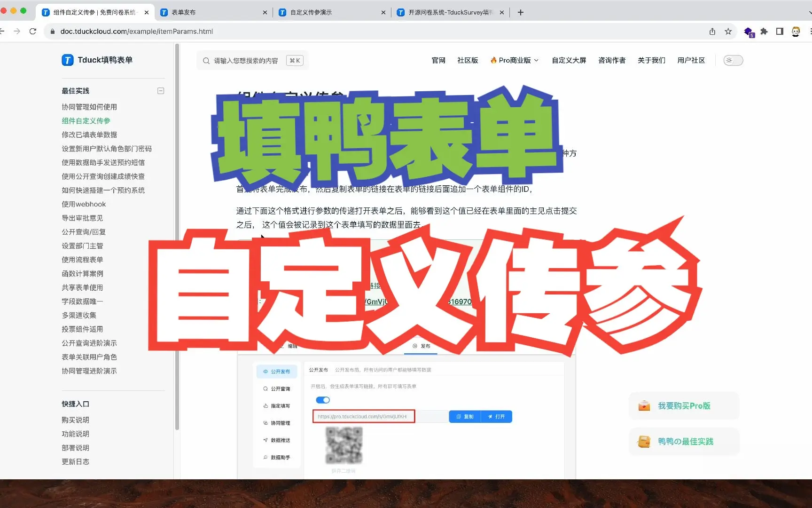Click the browser forward arrow
The height and width of the screenshot is (508, 812).
[17, 31]
